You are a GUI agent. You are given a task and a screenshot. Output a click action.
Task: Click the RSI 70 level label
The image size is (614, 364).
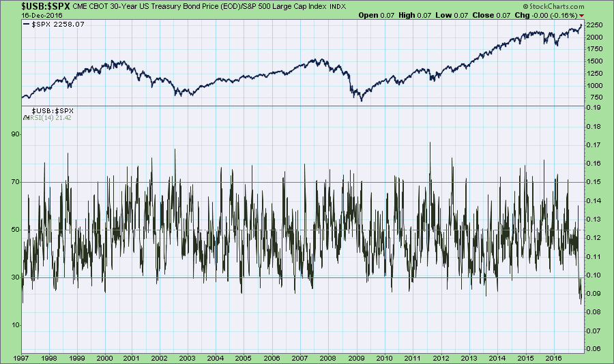click(x=16, y=182)
